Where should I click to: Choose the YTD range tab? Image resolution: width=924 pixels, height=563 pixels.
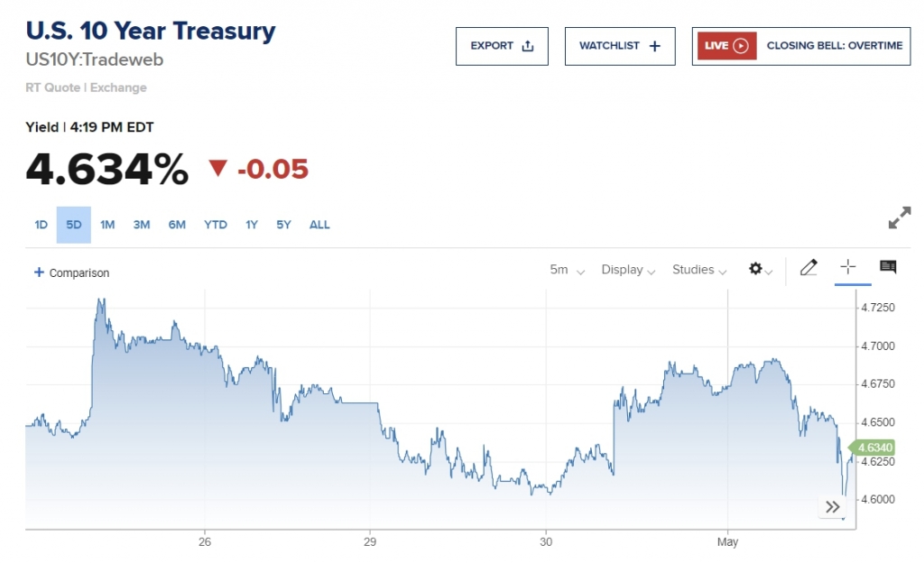pos(216,225)
